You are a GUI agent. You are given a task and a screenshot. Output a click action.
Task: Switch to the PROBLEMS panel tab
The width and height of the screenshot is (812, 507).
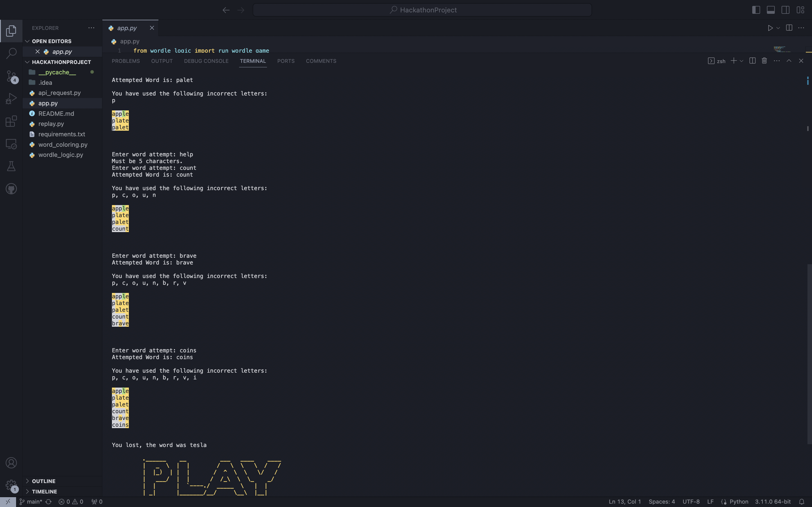click(125, 61)
